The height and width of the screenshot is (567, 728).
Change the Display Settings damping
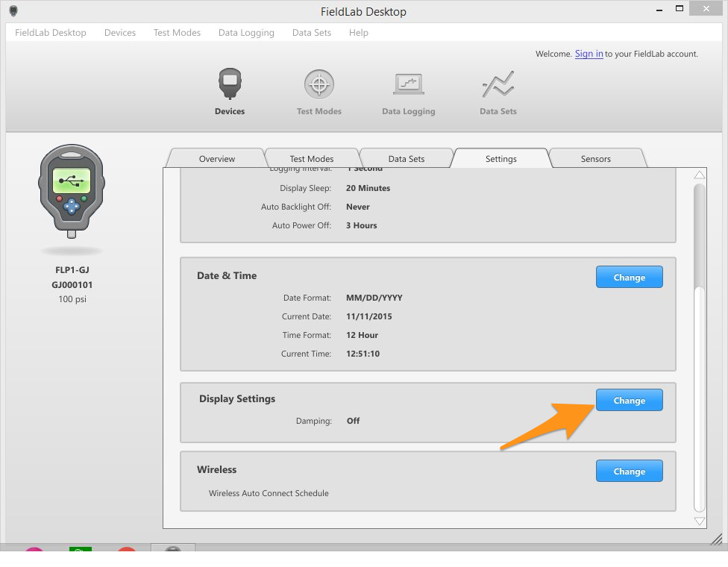[629, 400]
